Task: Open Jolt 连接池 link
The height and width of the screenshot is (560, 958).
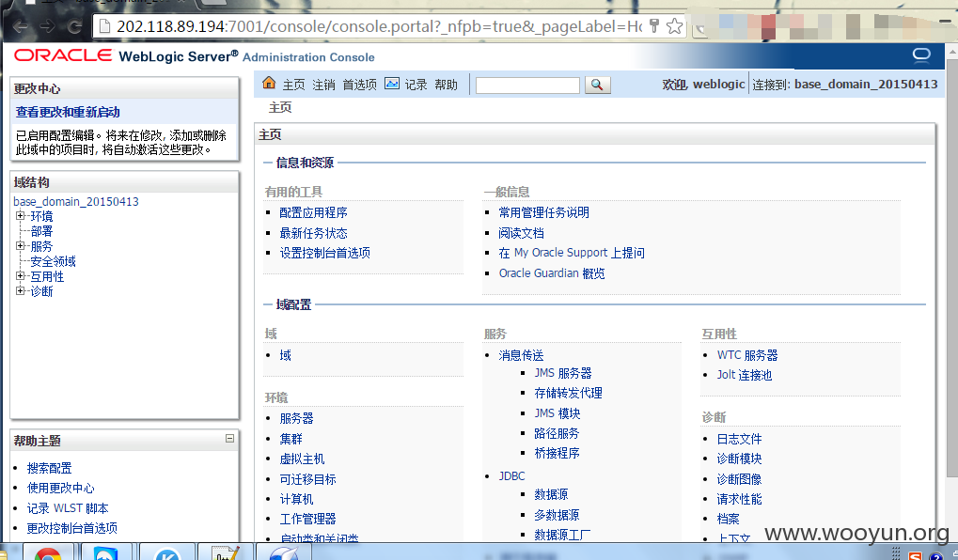Action: (745, 375)
